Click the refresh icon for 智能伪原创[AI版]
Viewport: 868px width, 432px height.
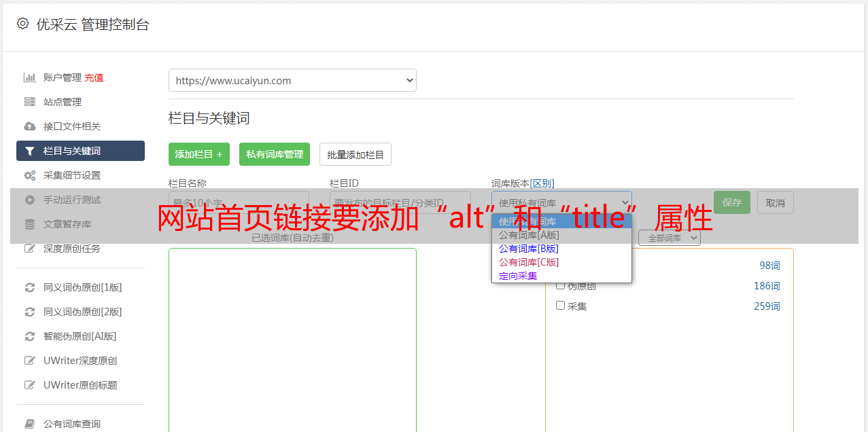tap(30, 336)
